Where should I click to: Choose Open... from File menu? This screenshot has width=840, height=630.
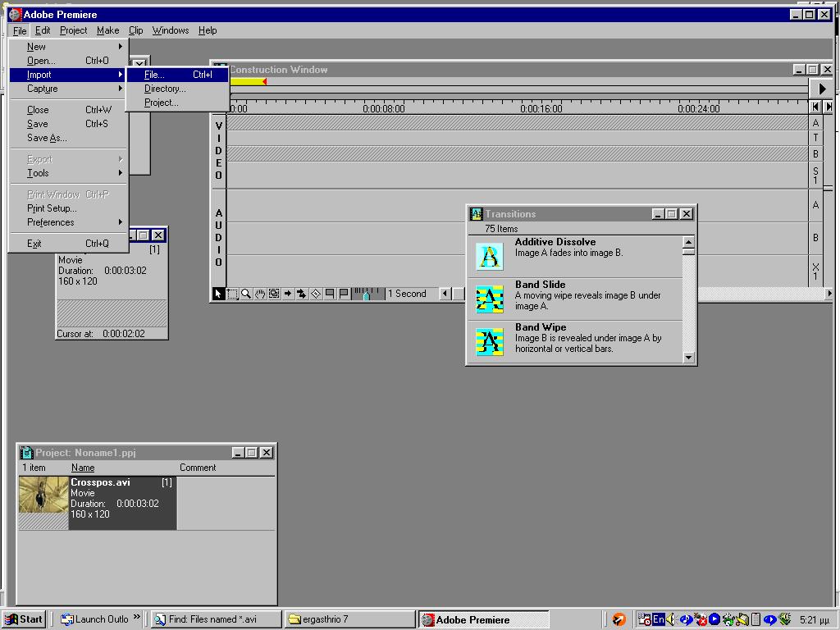(69, 61)
